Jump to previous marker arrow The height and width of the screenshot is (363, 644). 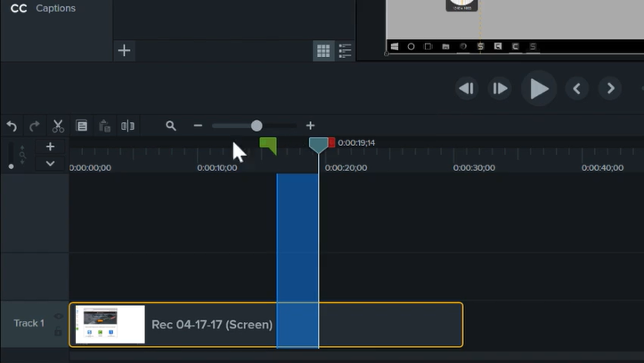click(576, 88)
